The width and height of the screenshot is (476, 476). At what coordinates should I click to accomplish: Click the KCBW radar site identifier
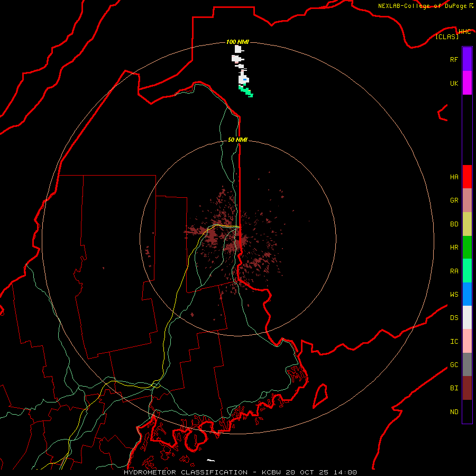pos(271,472)
